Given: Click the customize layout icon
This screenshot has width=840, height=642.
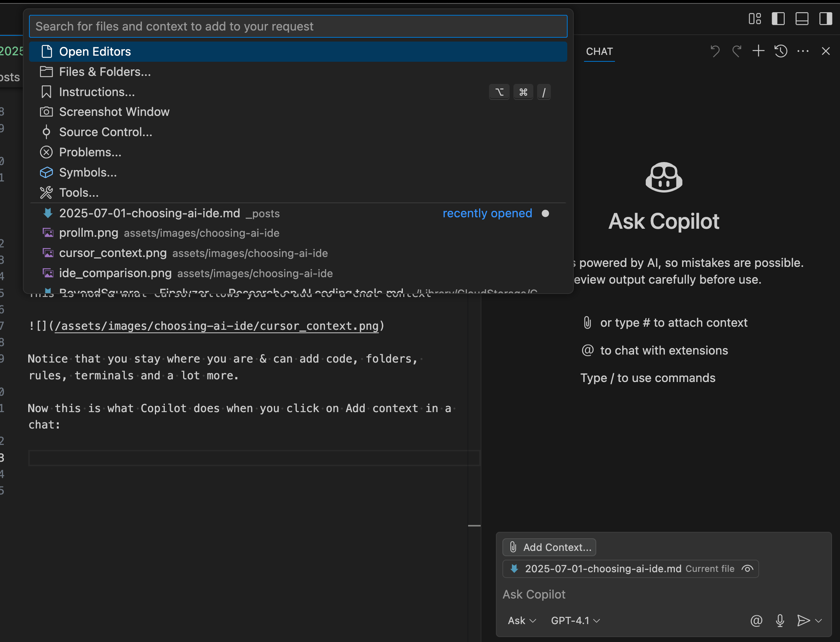Looking at the screenshot, I should coord(755,19).
